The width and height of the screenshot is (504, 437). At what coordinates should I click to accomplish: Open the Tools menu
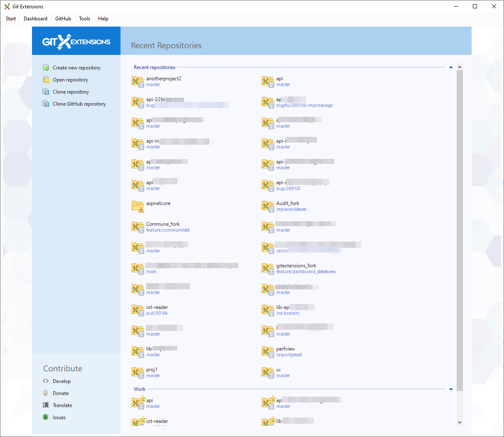(84, 19)
